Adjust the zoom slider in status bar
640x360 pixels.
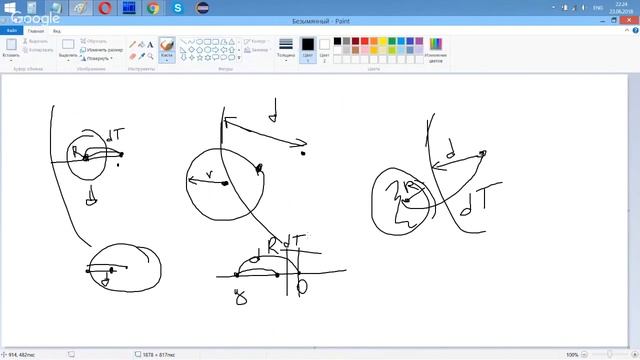point(609,355)
